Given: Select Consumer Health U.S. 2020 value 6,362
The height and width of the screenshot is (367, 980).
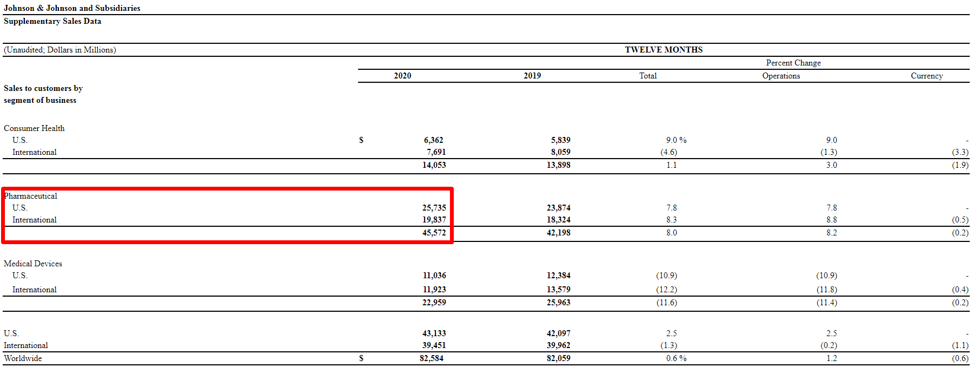Looking at the screenshot, I should pos(434,140).
